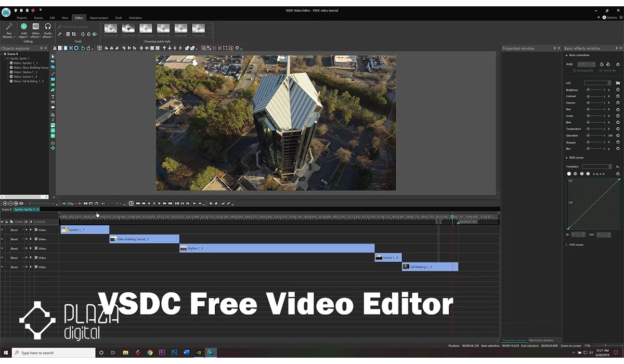This screenshot has height=364, width=624.
Task: Select the Sunset 1_4 timeline clip
Action: pos(388,257)
